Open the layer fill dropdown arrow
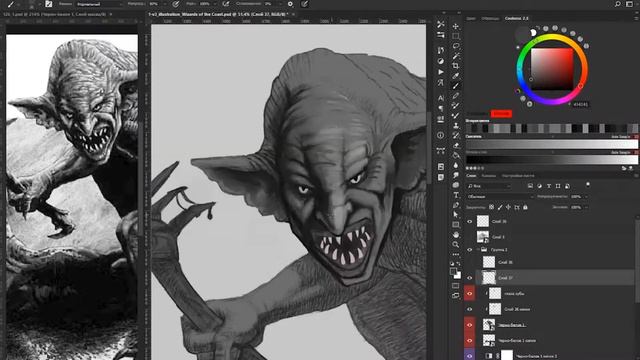This screenshot has height=360, width=640. coord(587,207)
